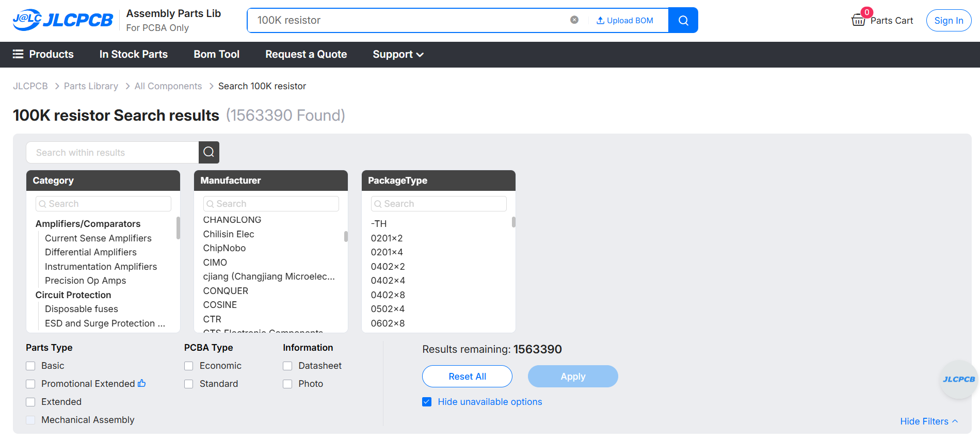Click the JLCPCB breadcrumb link

[x=30, y=86]
